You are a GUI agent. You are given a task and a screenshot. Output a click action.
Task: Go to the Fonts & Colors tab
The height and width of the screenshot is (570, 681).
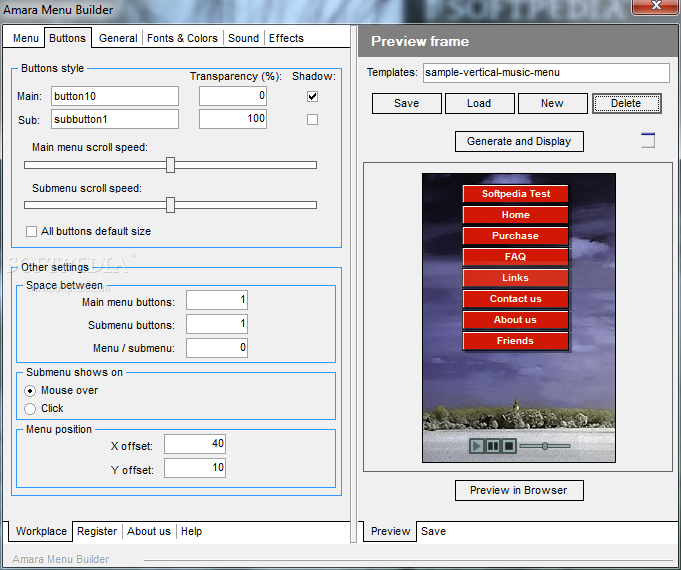(x=182, y=38)
